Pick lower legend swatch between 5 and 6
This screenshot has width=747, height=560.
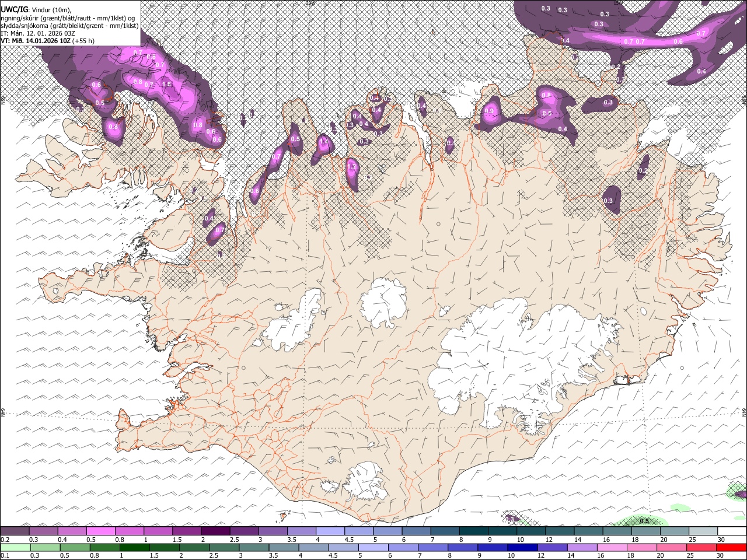373,547
